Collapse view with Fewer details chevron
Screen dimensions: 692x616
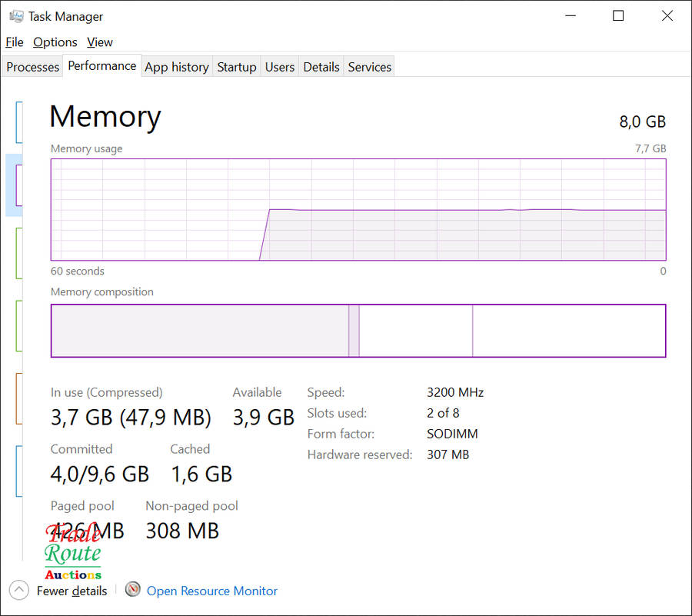(x=18, y=591)
